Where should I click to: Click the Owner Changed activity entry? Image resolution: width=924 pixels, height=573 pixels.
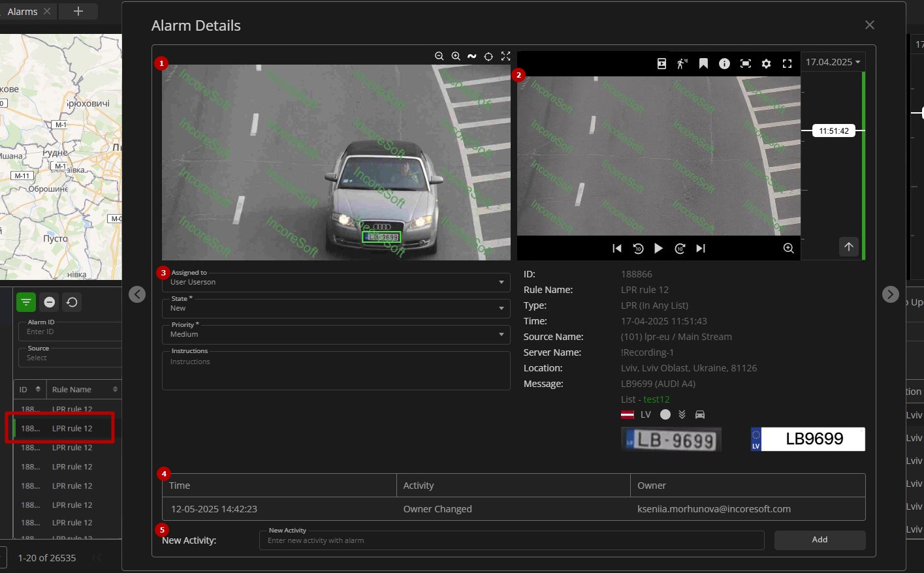438,509
